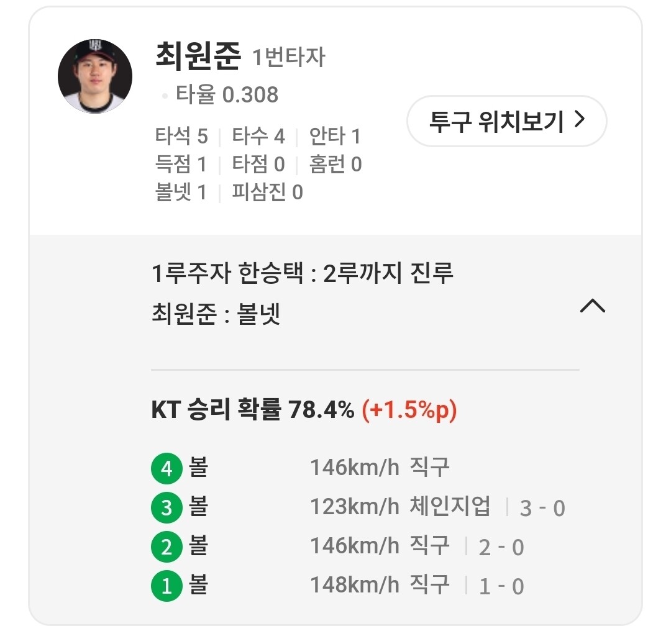Click the 타석 5 stat
671x644 pixels.
coord(181,136)
